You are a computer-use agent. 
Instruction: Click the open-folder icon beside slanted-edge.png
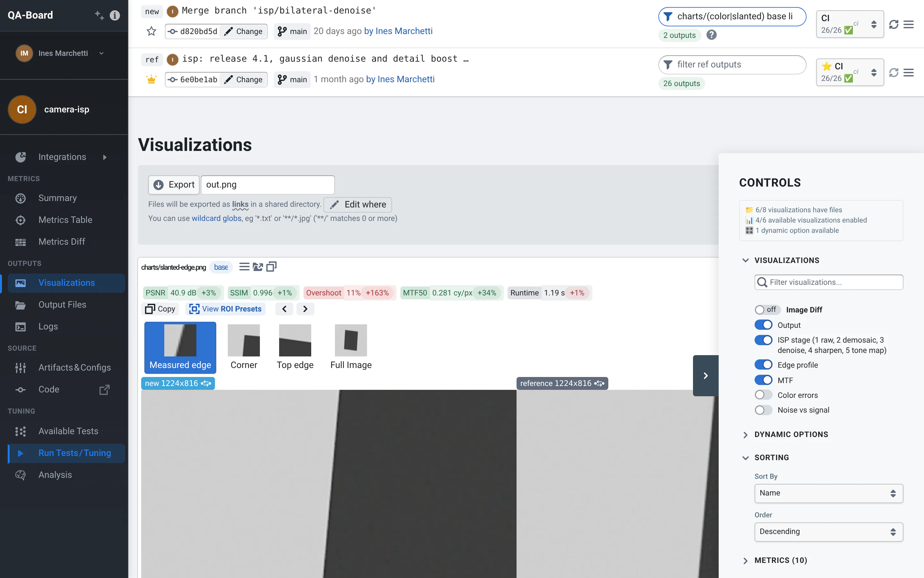coord(258,267)
